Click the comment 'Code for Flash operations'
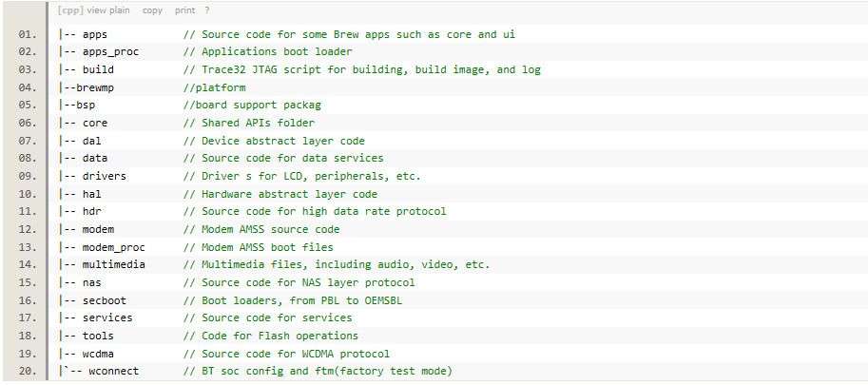 [x=280, y=336]
